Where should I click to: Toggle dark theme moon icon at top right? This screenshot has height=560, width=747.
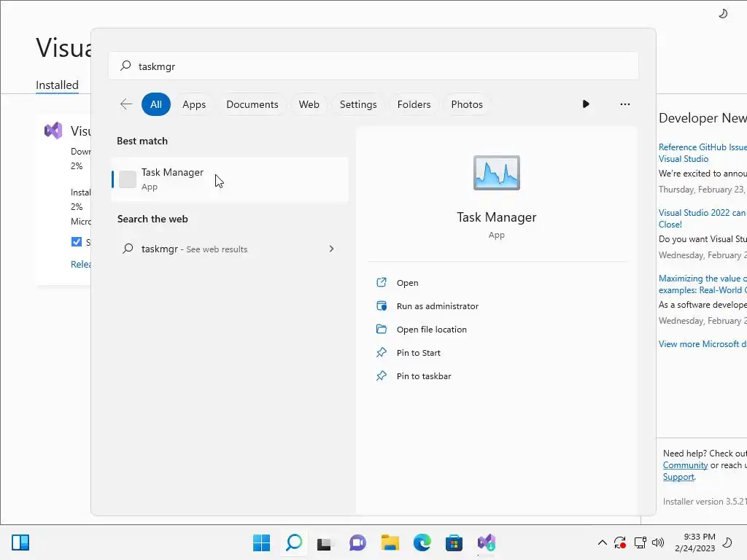(723, 14)
